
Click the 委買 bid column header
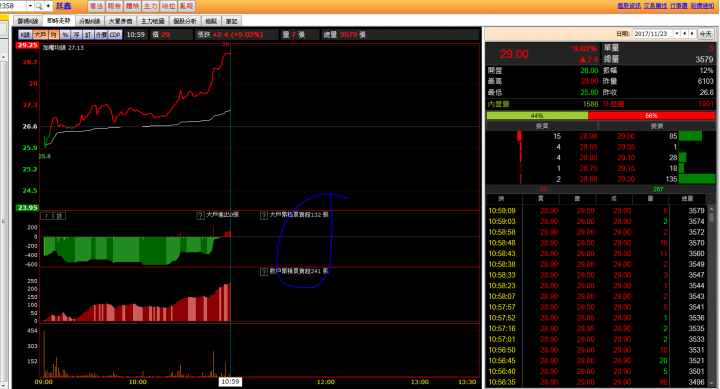pos(542,126)
